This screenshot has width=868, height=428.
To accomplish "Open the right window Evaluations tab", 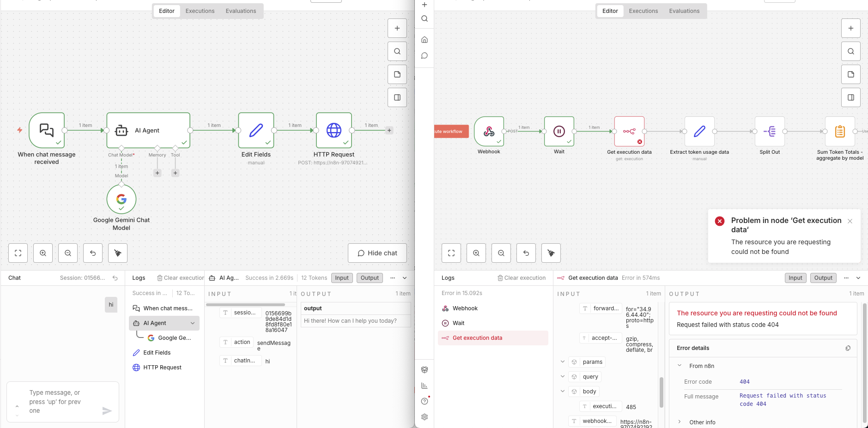I will coord(684,11).
